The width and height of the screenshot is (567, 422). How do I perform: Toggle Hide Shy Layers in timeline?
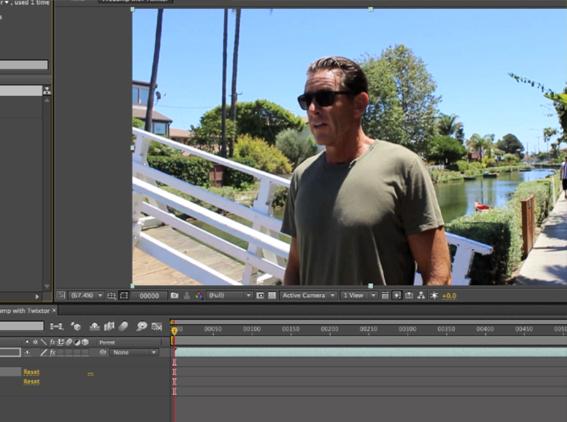pyautogui.click(x=94, y=327)
